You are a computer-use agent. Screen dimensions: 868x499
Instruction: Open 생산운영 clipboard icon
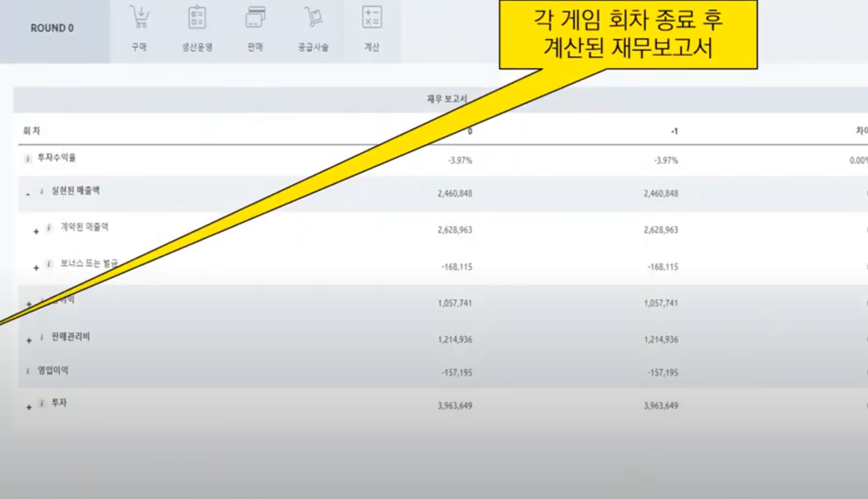click(198, 18)
